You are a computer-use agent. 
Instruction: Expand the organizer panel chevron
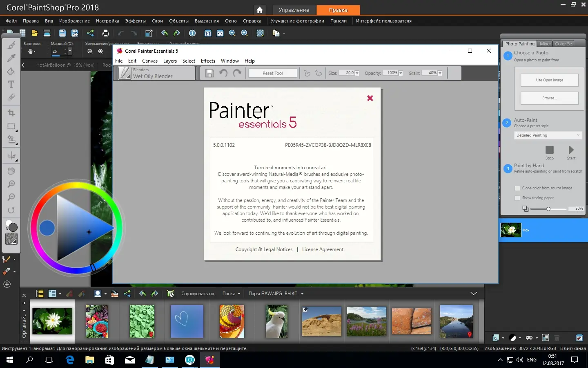coord(474,294)
